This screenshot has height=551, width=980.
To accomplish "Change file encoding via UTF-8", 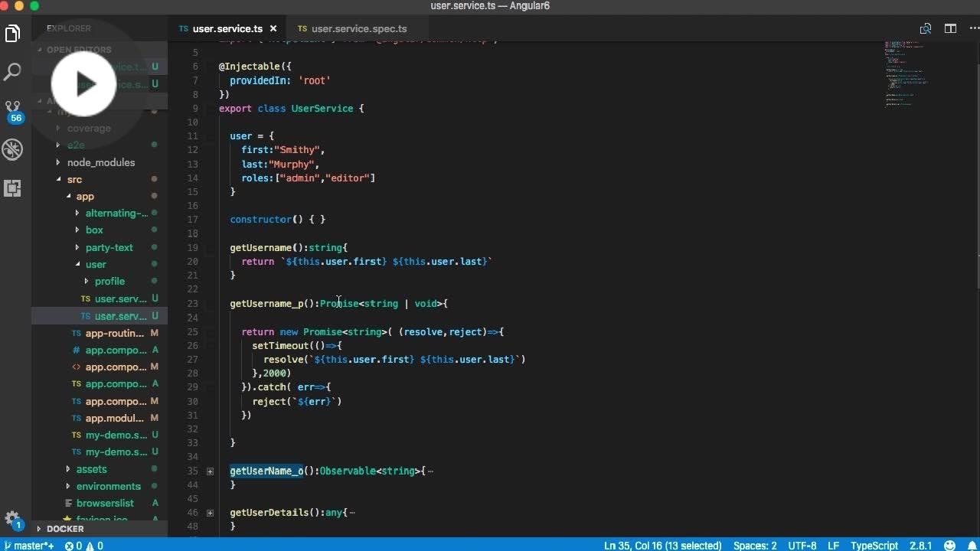I will tap(802, 546).
